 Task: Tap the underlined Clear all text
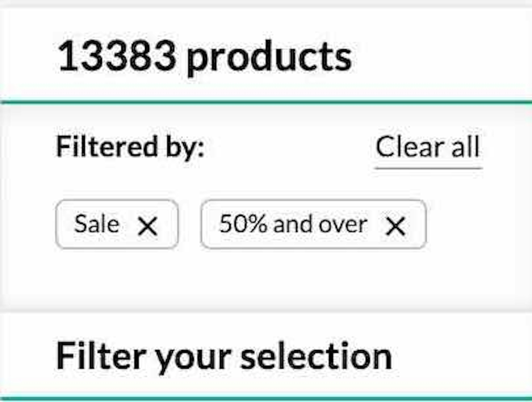pyautogui.click(x=428, y=147)
